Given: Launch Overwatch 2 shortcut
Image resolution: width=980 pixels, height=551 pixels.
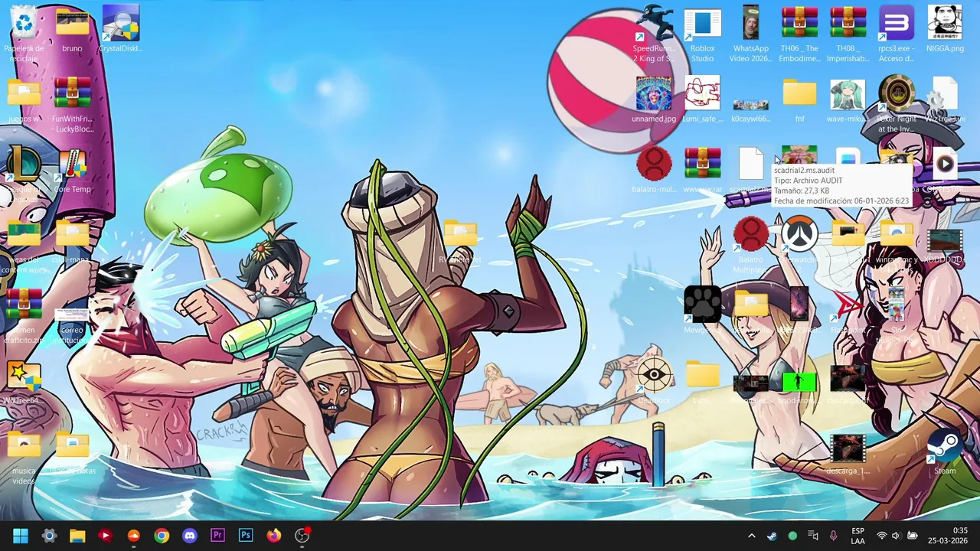Looking at the screenshot, I should (x=799, y=240).
